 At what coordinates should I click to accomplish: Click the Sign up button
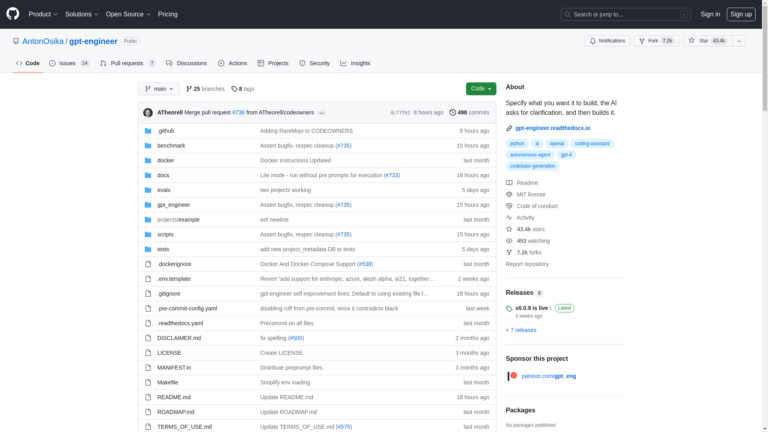(741, 14)
